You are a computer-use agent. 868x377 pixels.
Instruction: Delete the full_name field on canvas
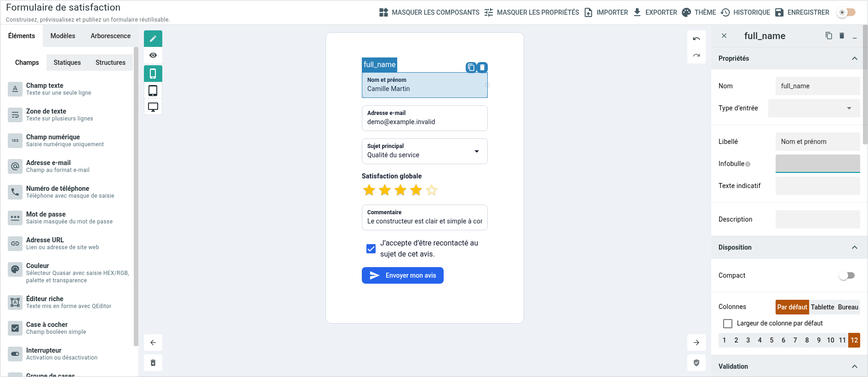pyautogui.click(x=482, y=67)
